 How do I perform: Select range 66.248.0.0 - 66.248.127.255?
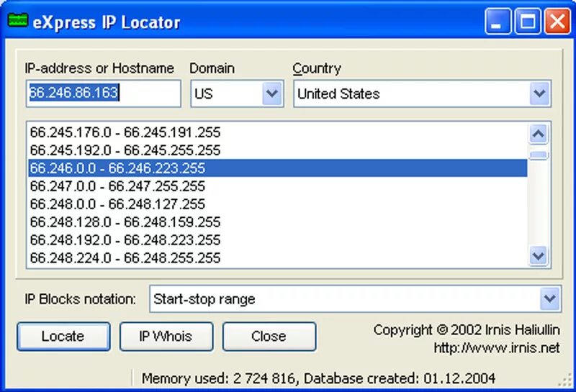278,204
